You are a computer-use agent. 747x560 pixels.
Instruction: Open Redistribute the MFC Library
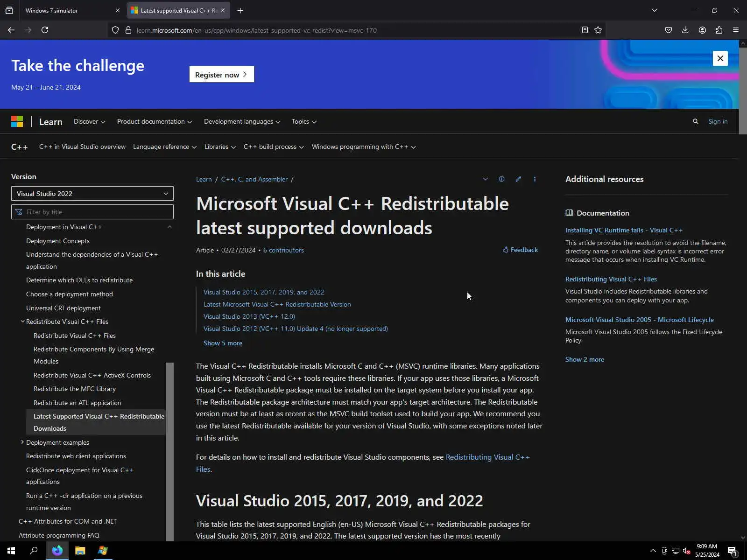pyautogui.click(x=75, y=389)
